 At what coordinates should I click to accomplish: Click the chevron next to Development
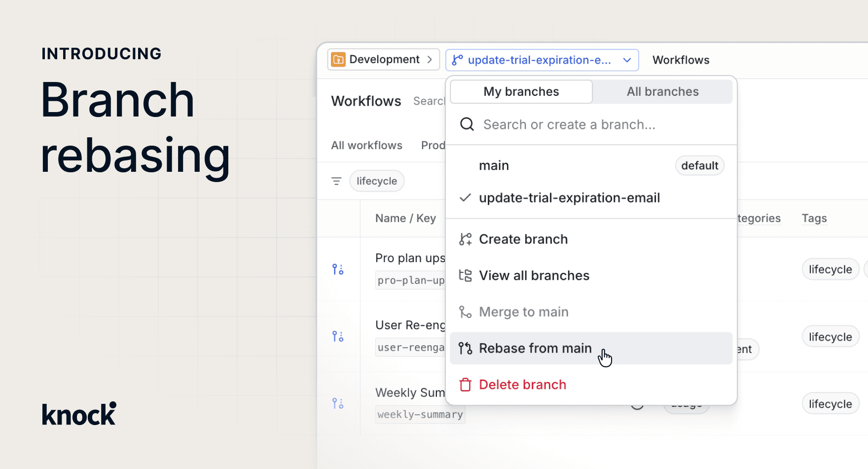tap(430, 60)
